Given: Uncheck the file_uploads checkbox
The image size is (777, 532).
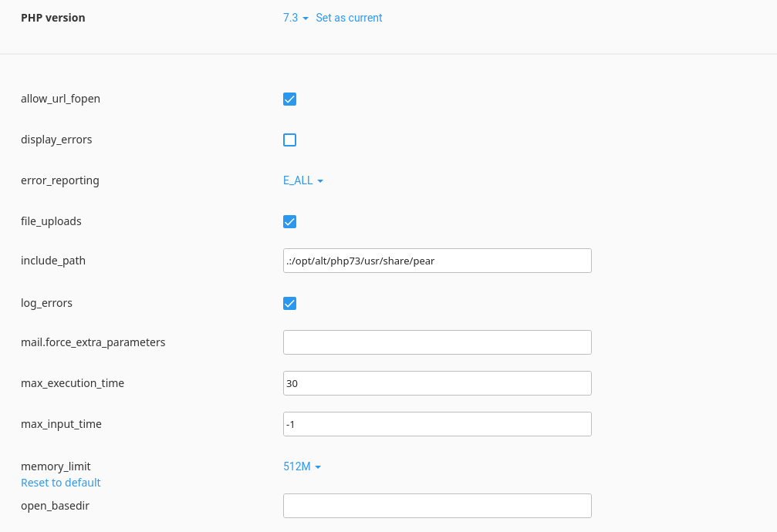Looking at the screenshot, I should [290, 222].
